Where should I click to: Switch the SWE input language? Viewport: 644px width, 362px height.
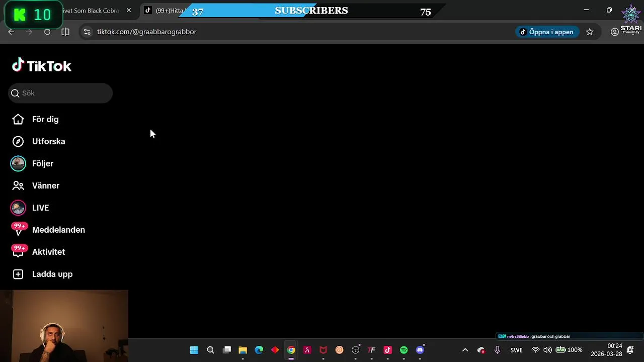coord(516,350)
